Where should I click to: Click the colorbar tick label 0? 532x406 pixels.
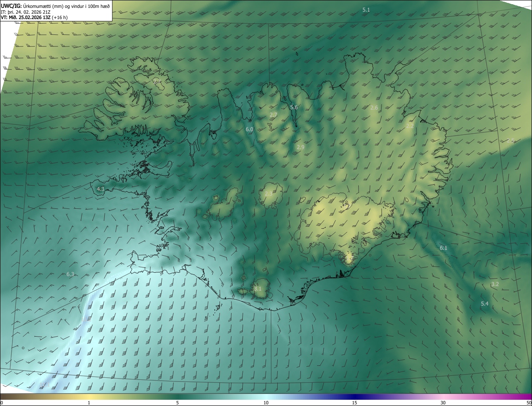click(2, 403)
